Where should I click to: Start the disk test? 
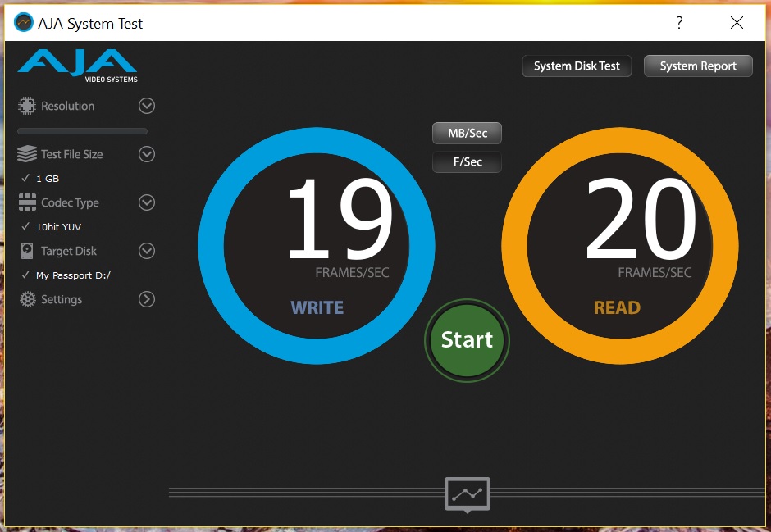467,340
